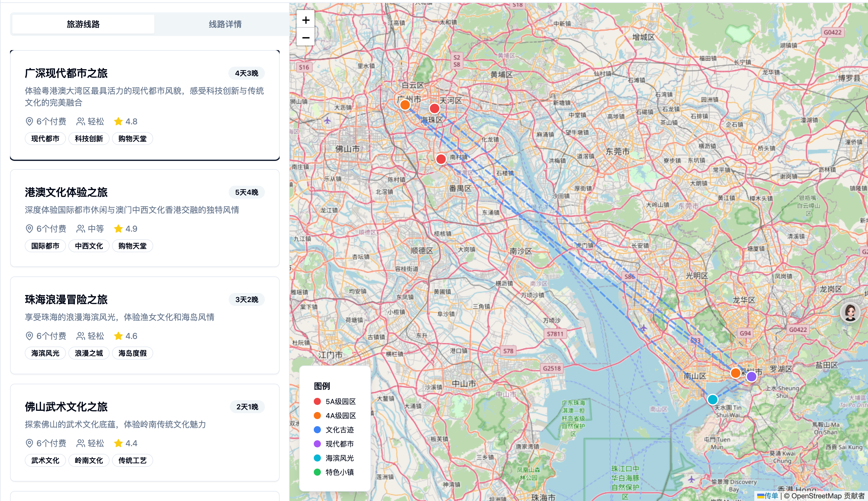This screenshot has height=501, width=868.
Task: Switch to 线路详情 tab
Action: [x=225, y=24]
